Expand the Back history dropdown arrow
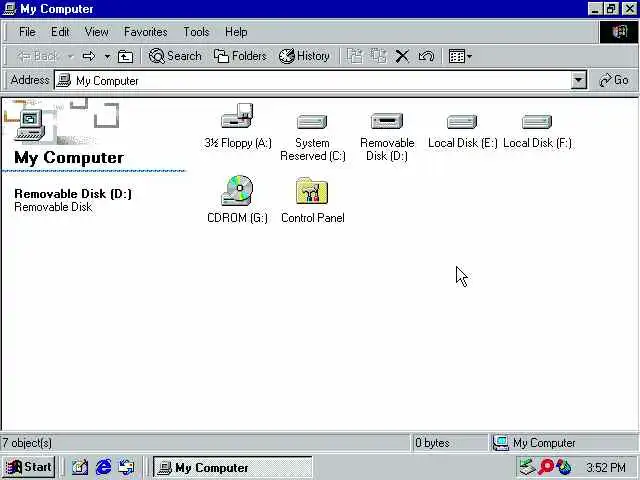The image size is (640, 480). 71,56
